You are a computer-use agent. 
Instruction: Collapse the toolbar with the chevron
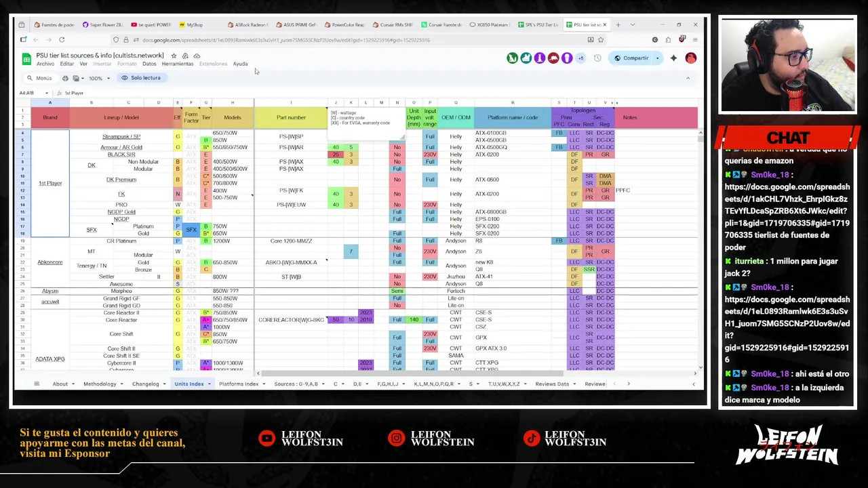[688, 78]
